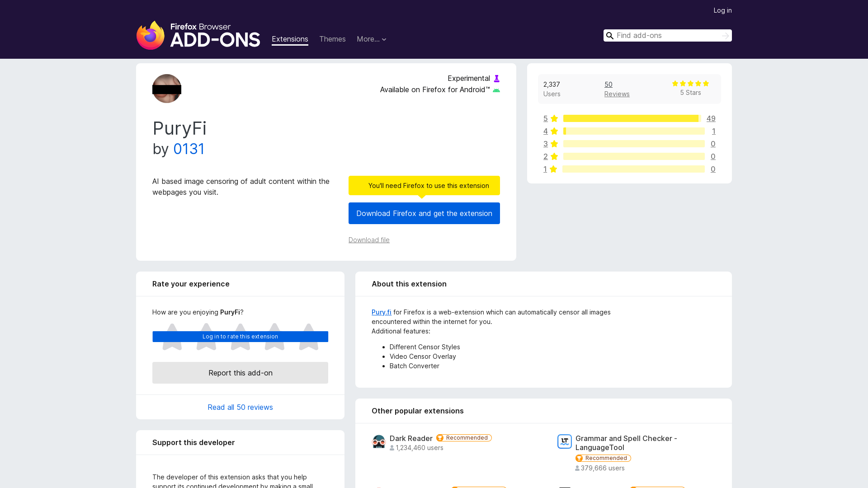Open the single four-star review count
The height and width of the screenshot is (488, 868).
tap(713, 131)
